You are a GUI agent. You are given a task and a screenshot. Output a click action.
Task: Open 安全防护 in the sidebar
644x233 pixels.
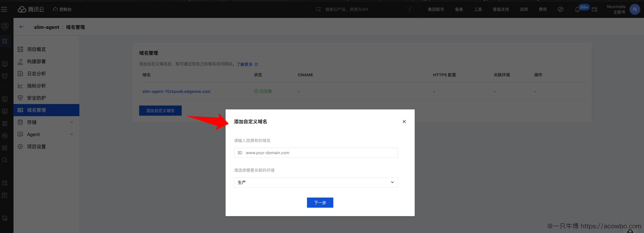pyautogui.click(x=46, y=98)
